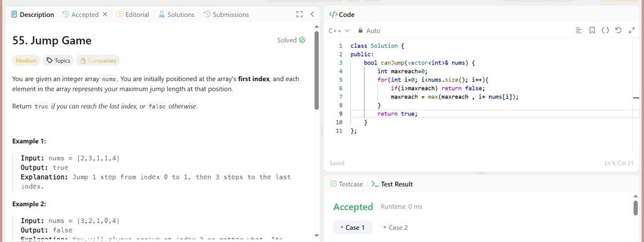Image resolution: width=644 pixels, height=242 pixels.
Task: Open the Companies tag
Action: [97, 61]
